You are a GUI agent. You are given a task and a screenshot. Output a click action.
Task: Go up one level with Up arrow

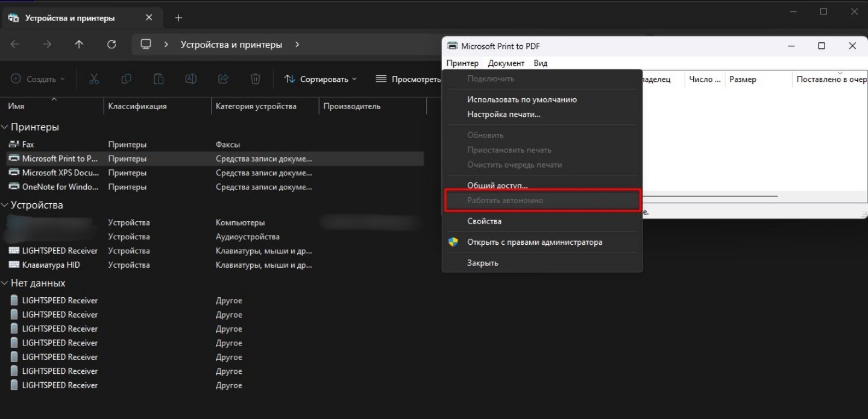click(79, 45)
